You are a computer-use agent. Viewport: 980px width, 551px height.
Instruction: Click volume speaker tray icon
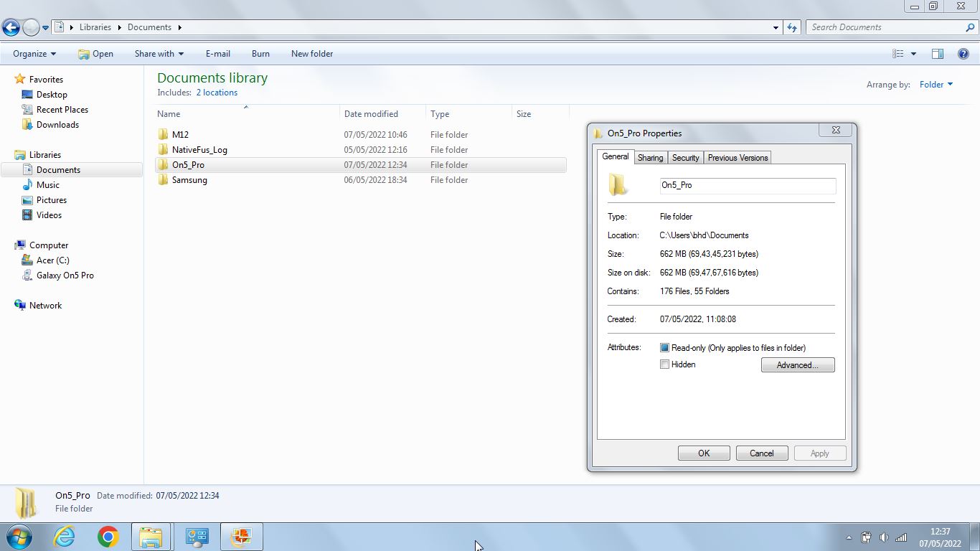(884, 537)
